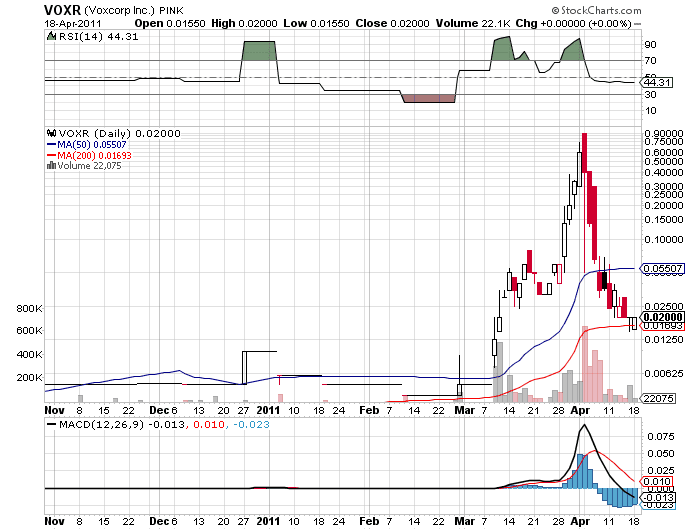Click the 200K volume axis label
700x530 pixels.
(x=29, y=378)
